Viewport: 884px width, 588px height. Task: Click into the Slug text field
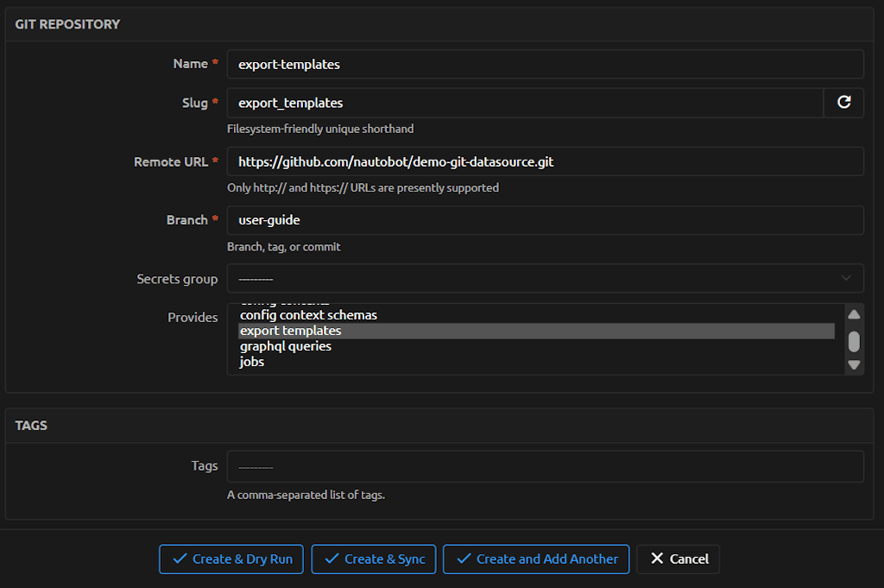click(524, 103)
